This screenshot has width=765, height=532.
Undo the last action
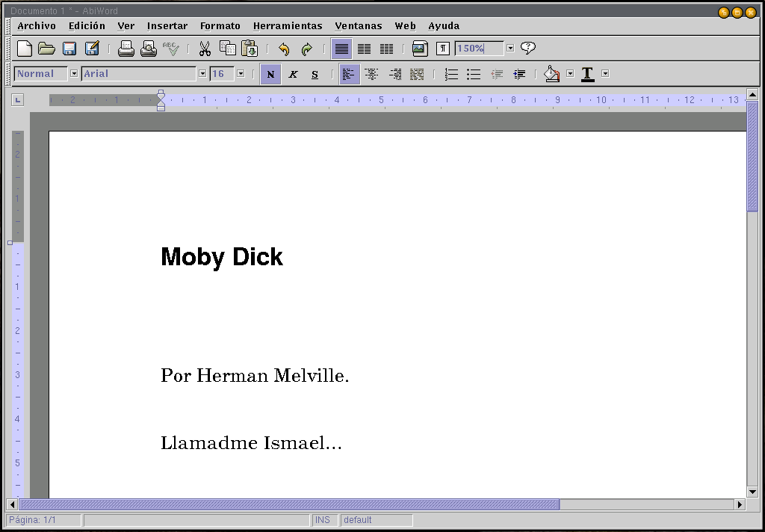click(x=284, y=49)
